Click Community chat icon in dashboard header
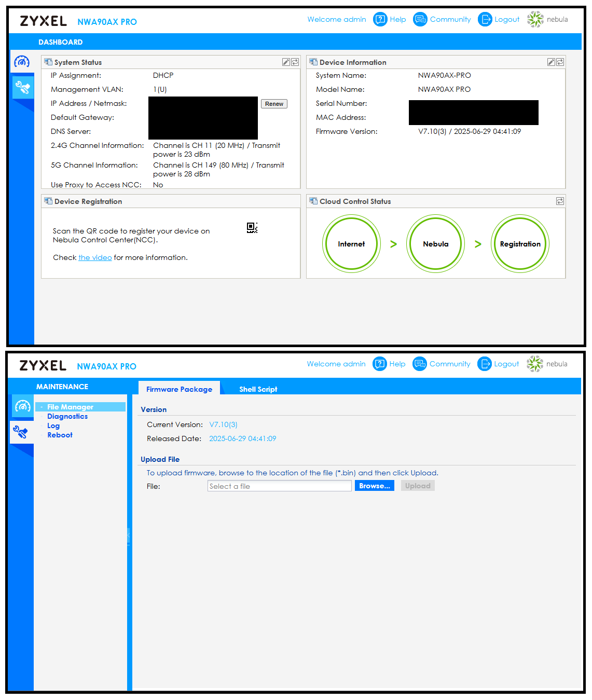 420,19
